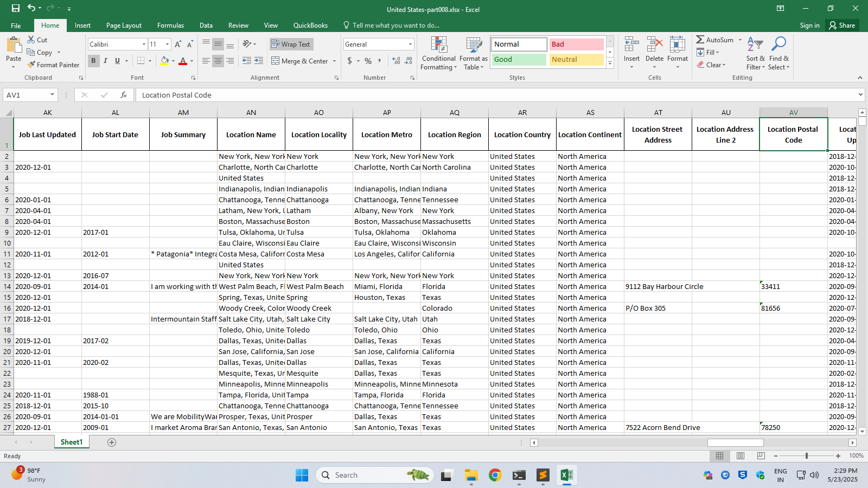Open the Merge & Center dropdown arrow
The width and height of the screenshot is (868, 488).
click(x=334, y=61)
